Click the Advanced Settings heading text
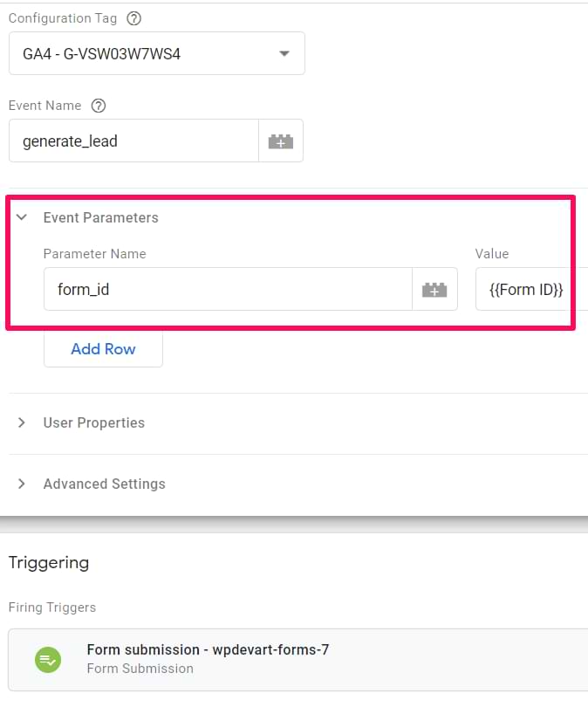Image resolution: width=588 pixels, height=707 pixels. point(104,484)
